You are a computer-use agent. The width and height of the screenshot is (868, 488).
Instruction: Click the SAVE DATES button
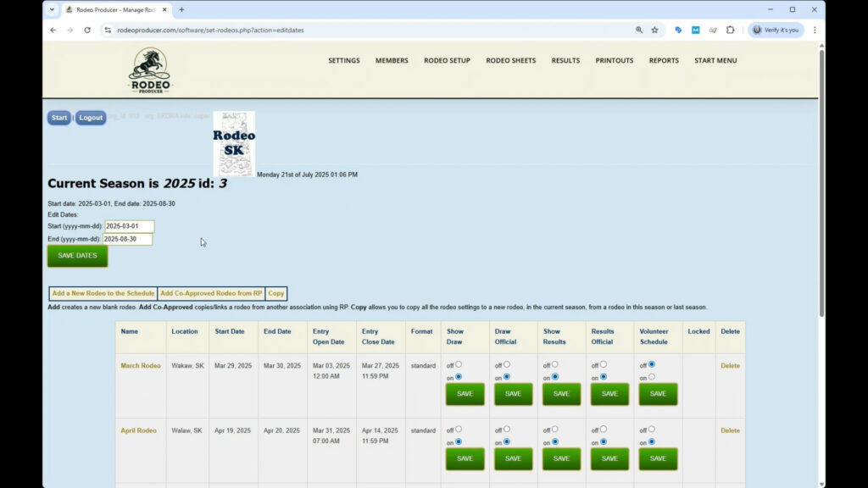click(x=77, y=256)
